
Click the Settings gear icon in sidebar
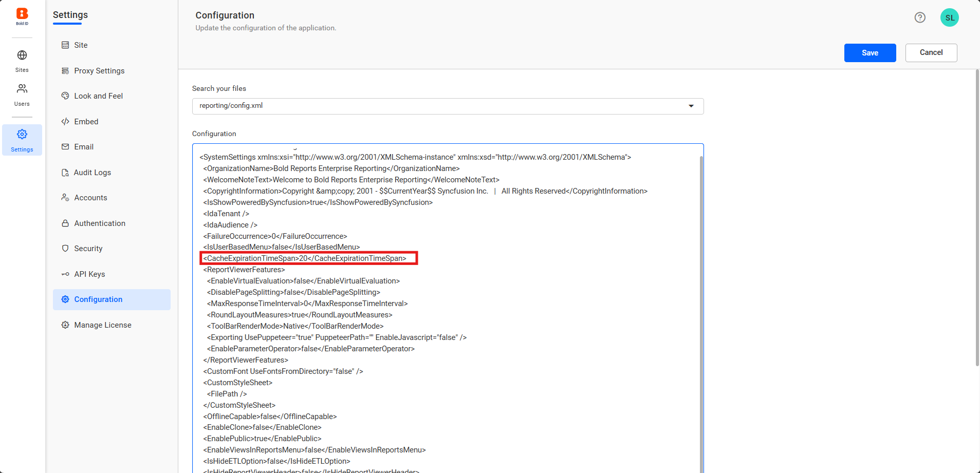[22, 135]
